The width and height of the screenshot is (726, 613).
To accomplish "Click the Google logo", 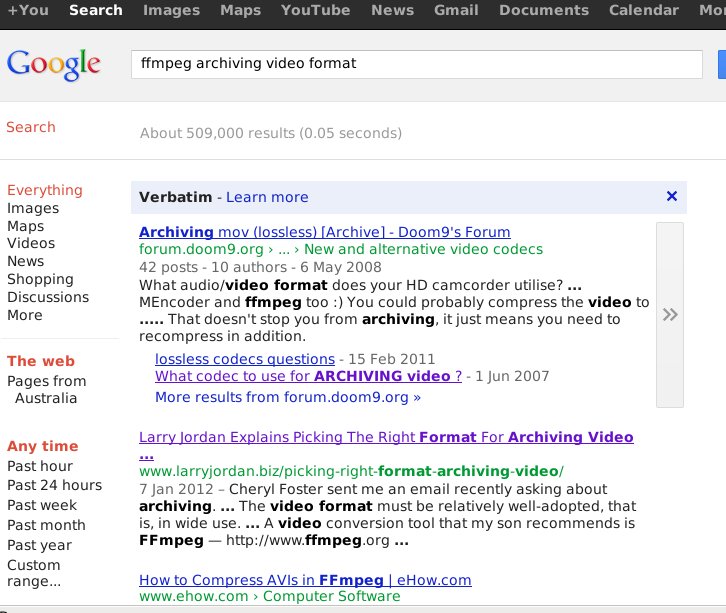I will (54, 65).
